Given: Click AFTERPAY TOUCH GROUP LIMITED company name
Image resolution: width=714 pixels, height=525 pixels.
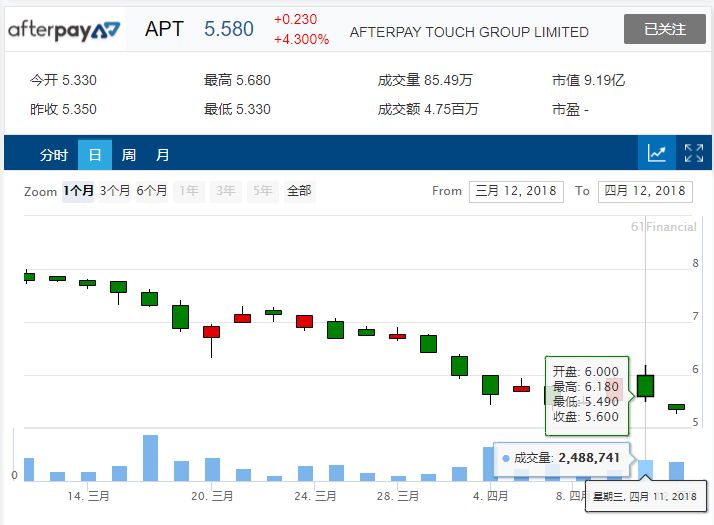Looking at the screenshot, I should (469, 32).
